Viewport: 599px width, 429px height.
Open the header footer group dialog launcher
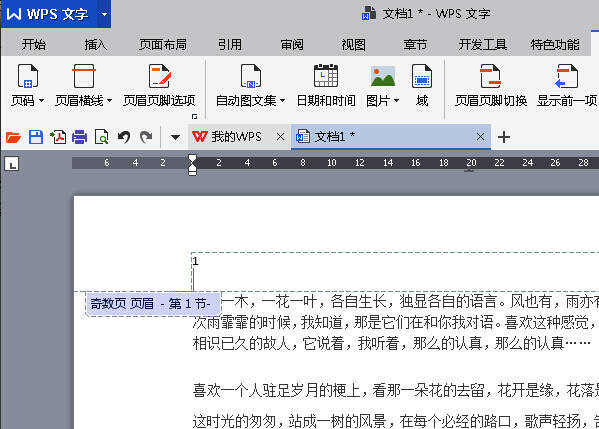pyautogui.click(x=194, y=117)
